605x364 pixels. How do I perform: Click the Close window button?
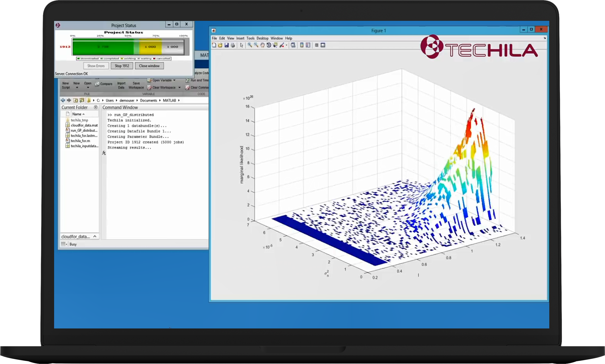[149, 66]
